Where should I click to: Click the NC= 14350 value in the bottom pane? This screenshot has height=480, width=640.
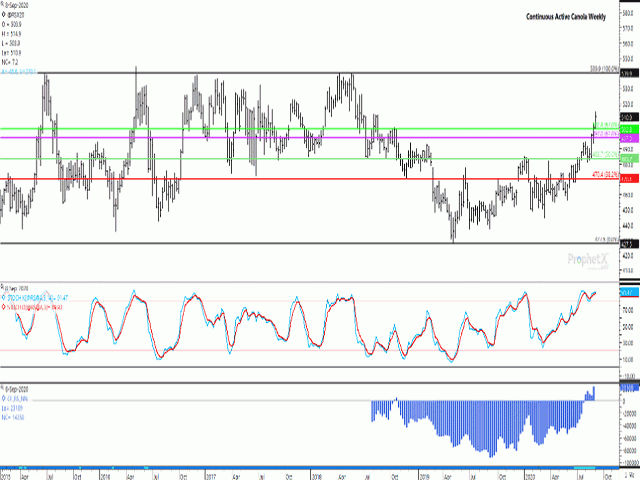click(13, 417)
